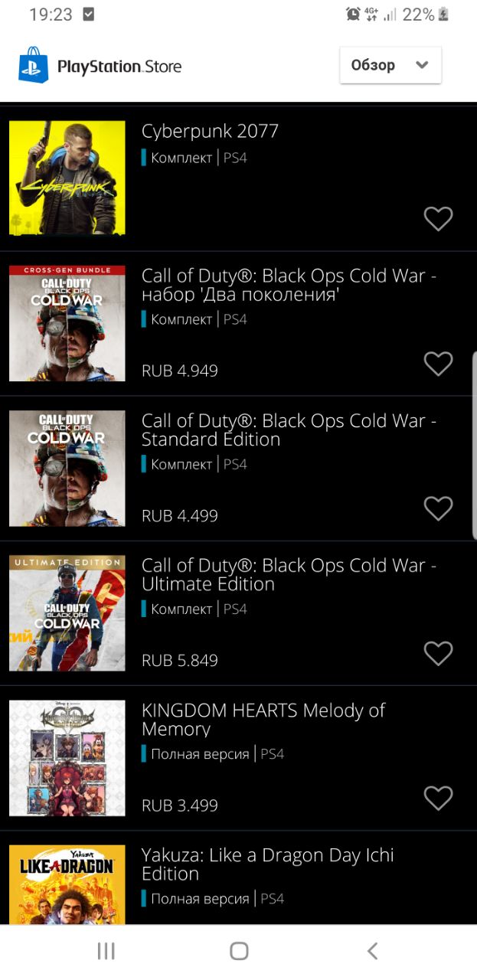Select Call of Duty Black Ops Cold War Standard Edition title
477x980 pixels.
point(289,430)
